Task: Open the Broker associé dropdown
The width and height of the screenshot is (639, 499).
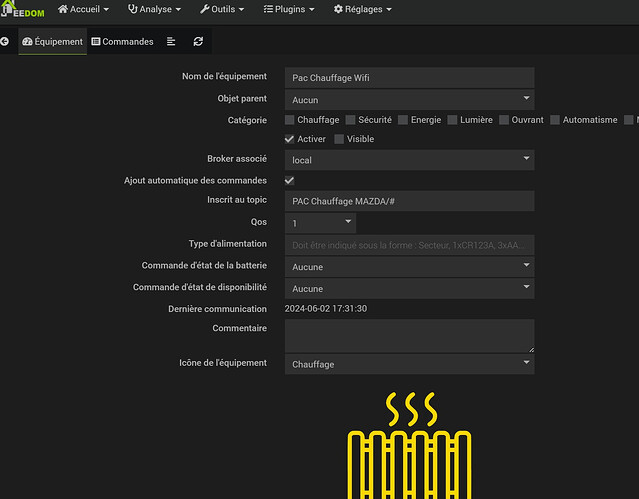Action: tap(410, 160)
